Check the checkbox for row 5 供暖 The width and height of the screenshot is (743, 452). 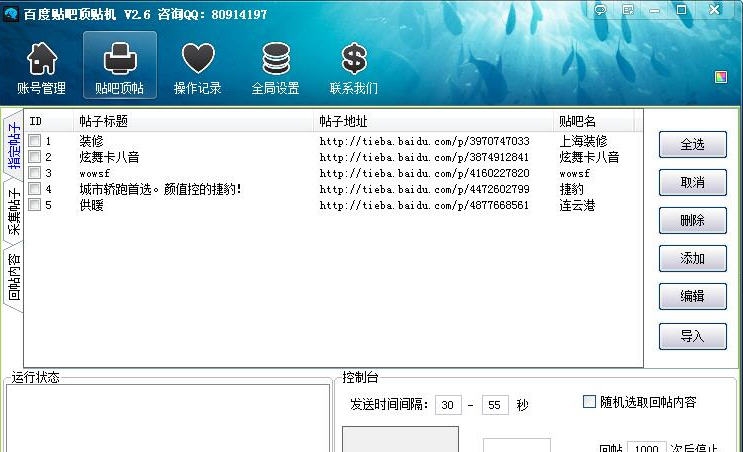(x=35, y=205)
